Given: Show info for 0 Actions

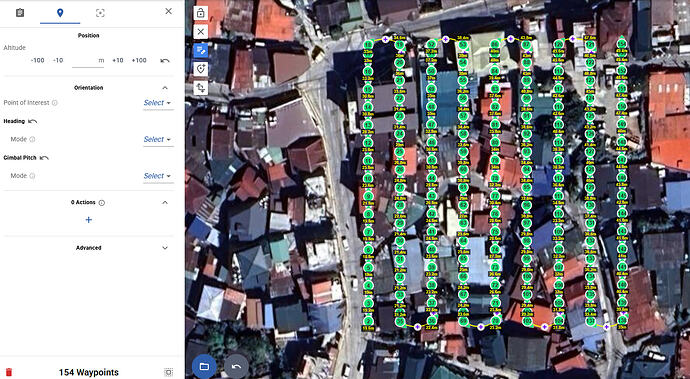Looking at the screenshot, I should pos(102,203).
